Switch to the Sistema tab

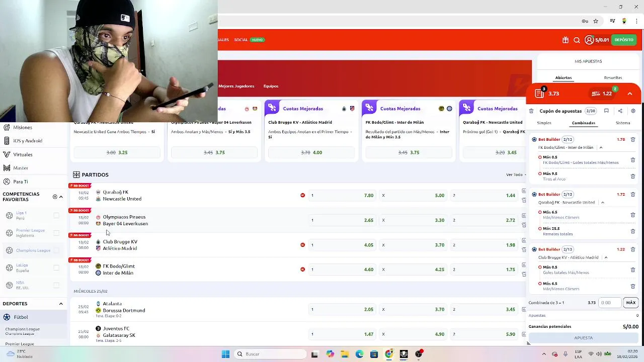pyautogui.click(x=623, y=123)
